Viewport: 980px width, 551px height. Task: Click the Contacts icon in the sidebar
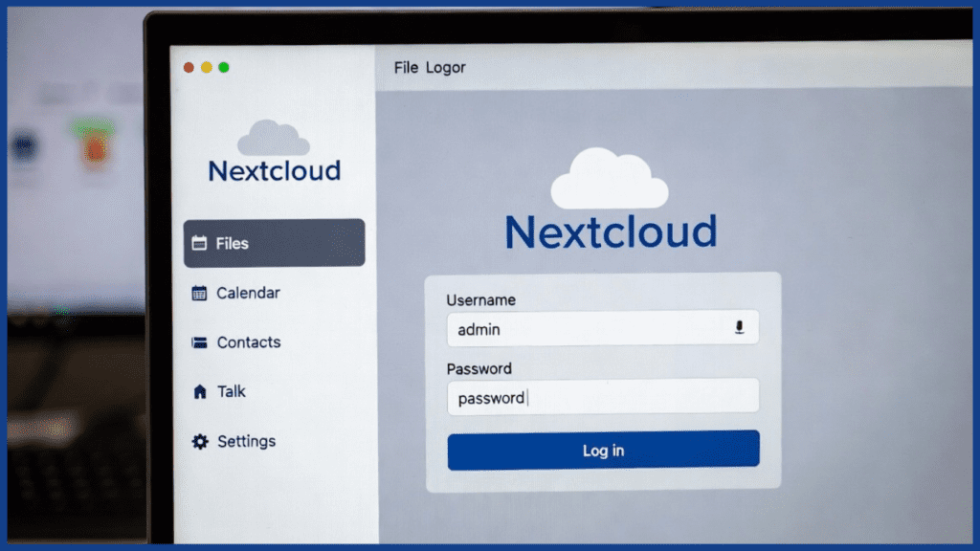[198, 342]
